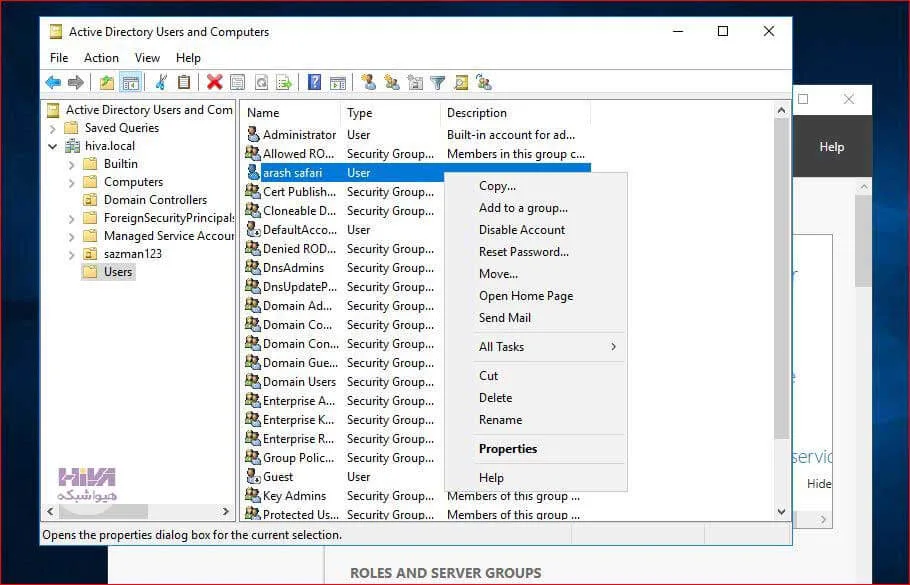Open the View menu
Viewport: 910px width, 585px height.
click(147, 57)
